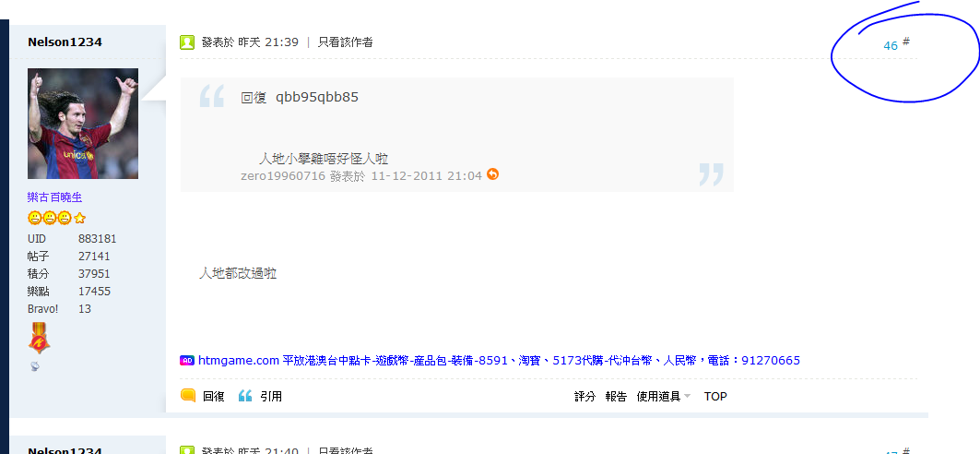Jump back up with TOP link
Screen dimensions: 980x454
715,396
